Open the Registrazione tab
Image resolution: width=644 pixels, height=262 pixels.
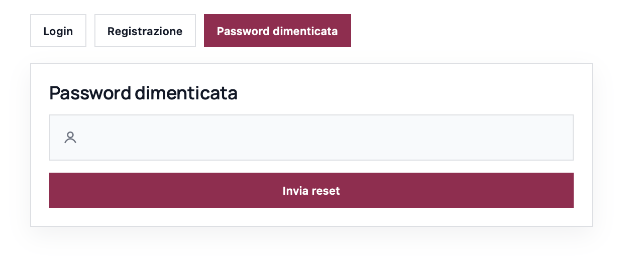tap(145, 31)
